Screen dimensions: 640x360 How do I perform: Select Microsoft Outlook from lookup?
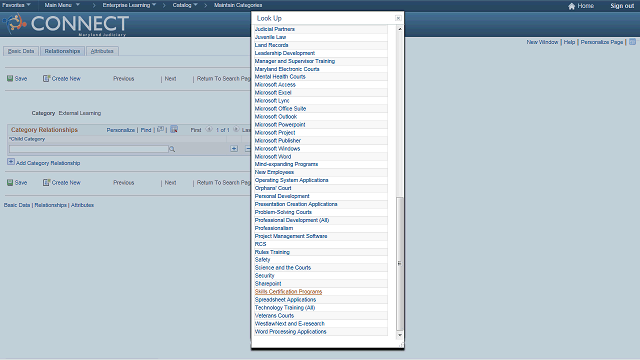(276, 117)
